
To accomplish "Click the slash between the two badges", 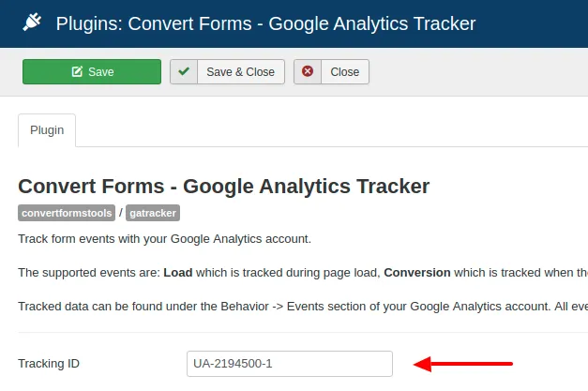I will pos(120,213).
